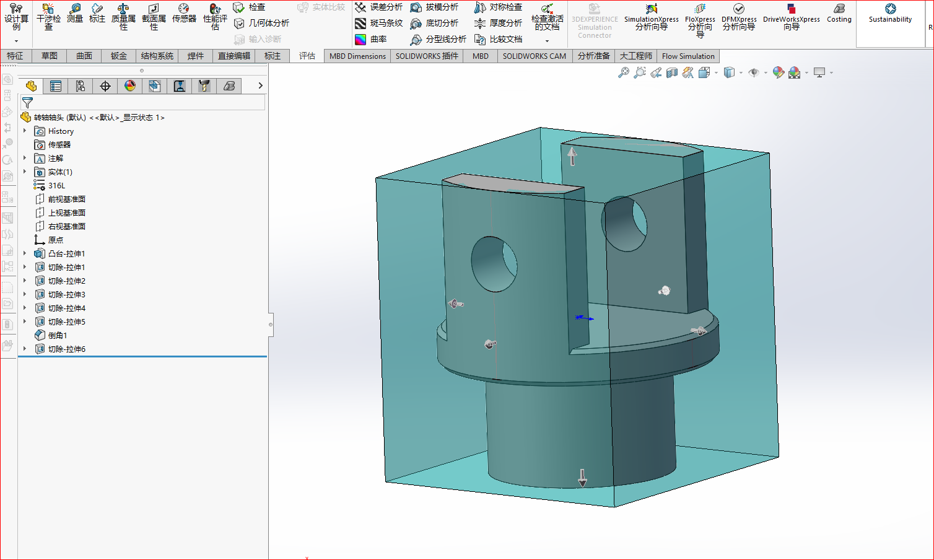Run 性能评估 performance evaluation
Screen dimensions: 934x560
[x=215, y=17]
